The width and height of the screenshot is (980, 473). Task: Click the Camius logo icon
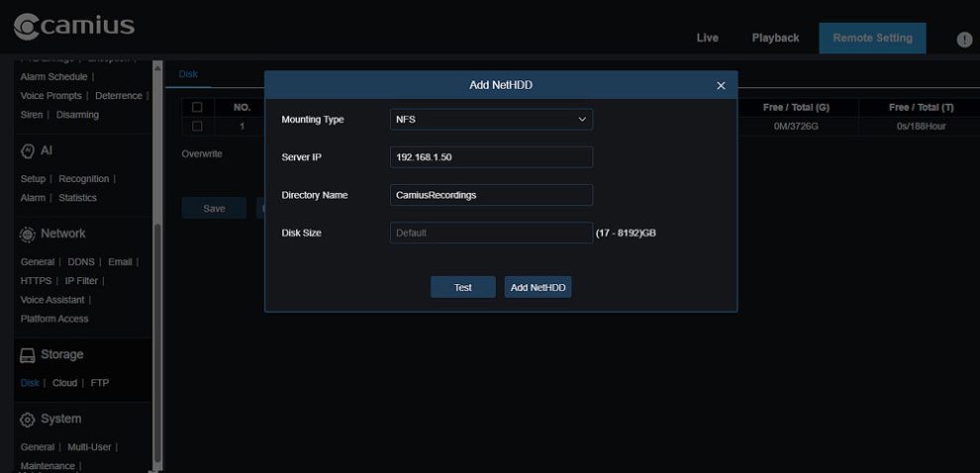tap(27, 27)
